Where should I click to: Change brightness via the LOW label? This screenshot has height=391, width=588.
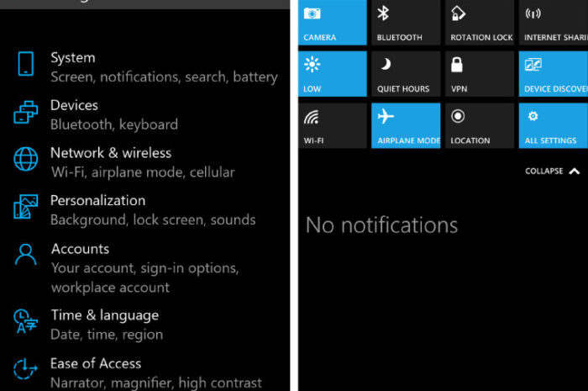tap(312, 89)
